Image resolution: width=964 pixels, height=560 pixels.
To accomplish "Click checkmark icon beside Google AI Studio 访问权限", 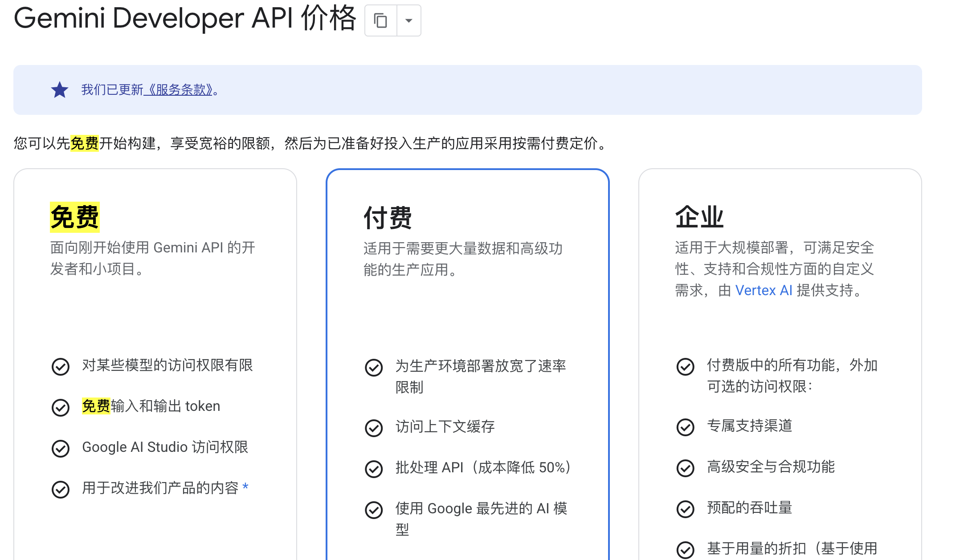I will [61, 448].
